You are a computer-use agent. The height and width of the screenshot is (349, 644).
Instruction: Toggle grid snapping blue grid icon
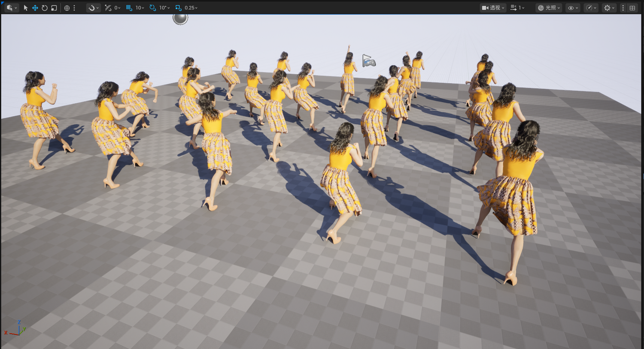(129, 8)
